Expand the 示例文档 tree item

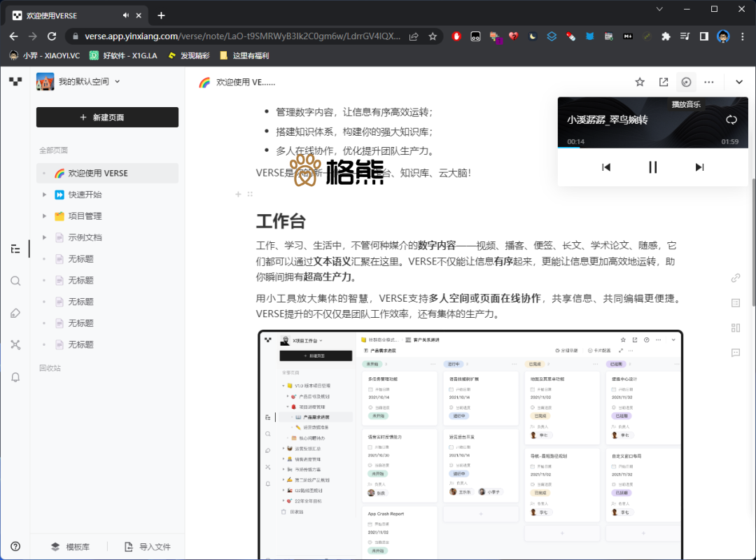[x=44, y=237]
